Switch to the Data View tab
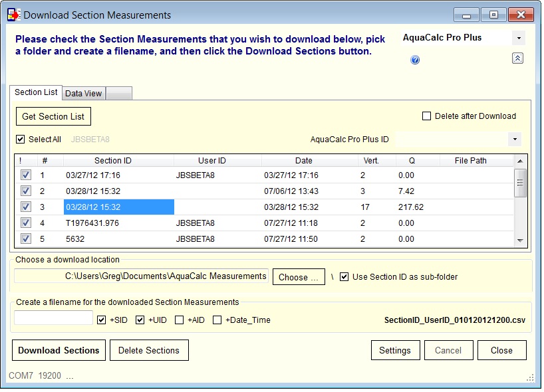544x392 pixels. [x=84, y=94]
